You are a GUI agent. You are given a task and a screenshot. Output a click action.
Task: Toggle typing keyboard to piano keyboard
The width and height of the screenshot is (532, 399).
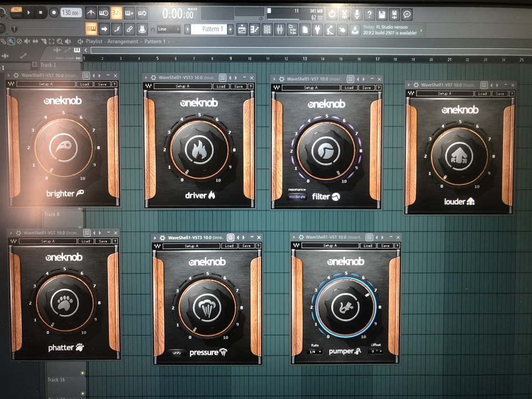(x=91, y=29)
